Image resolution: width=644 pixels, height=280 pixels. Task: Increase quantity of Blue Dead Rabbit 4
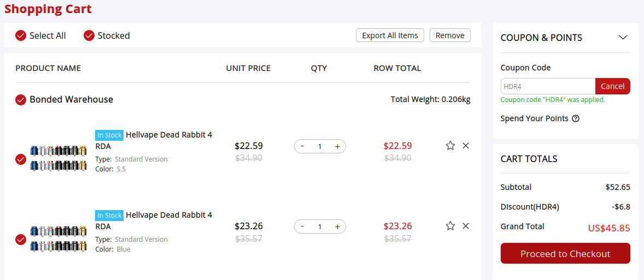pyautogui.click(x=337, y=227)
